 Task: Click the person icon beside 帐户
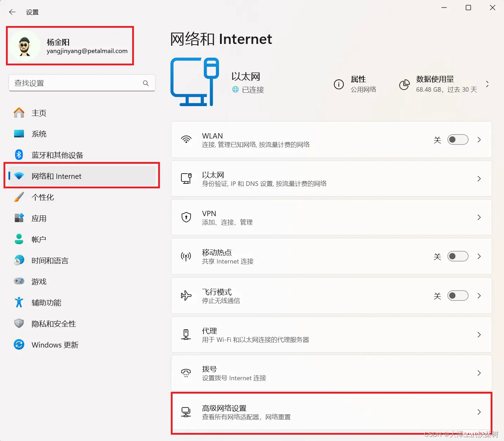coord(19,239)
